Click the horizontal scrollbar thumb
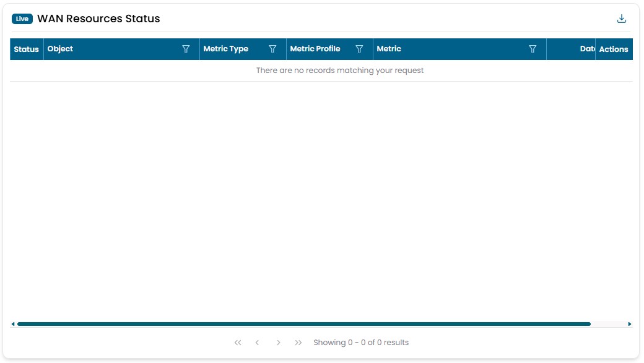The height and width of the screenshot is (363, 644). pos(303,324)
